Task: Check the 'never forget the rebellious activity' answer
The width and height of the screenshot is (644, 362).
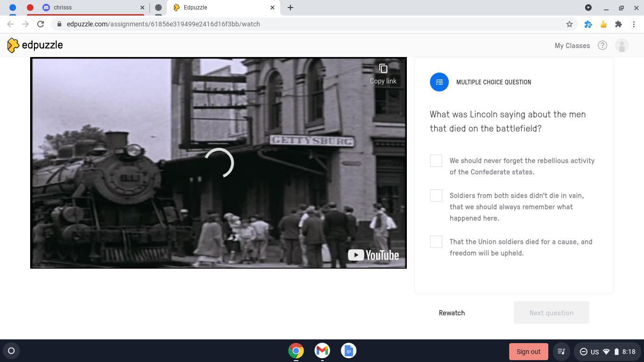Action: click(x=436, y=161)
